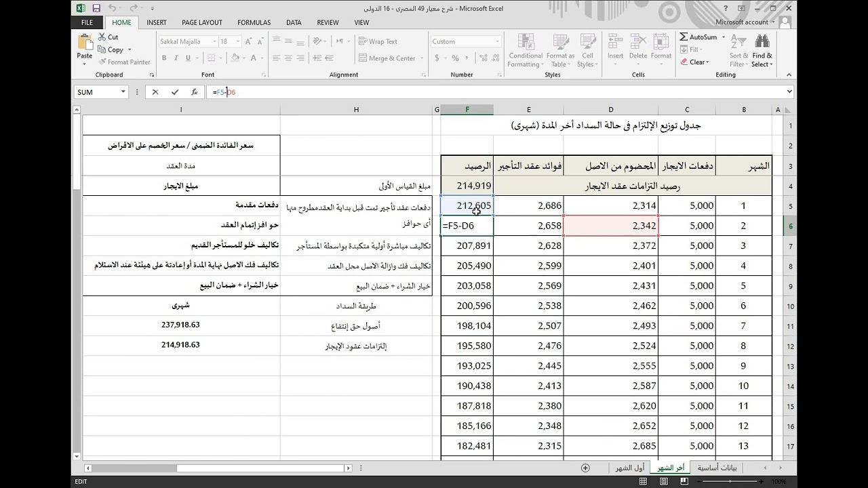
Task: Switch to the DATA tab
Action: pyautogui.click(x=294, y=22)
